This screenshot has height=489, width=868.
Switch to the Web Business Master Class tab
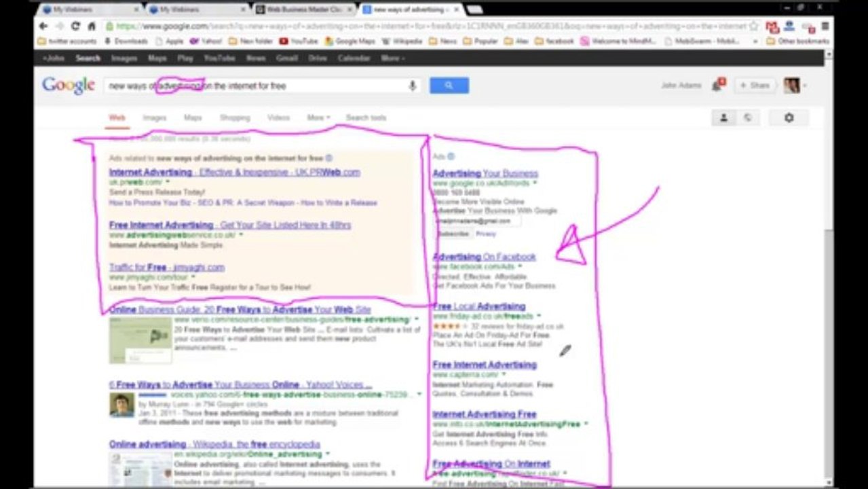[304, 10]
